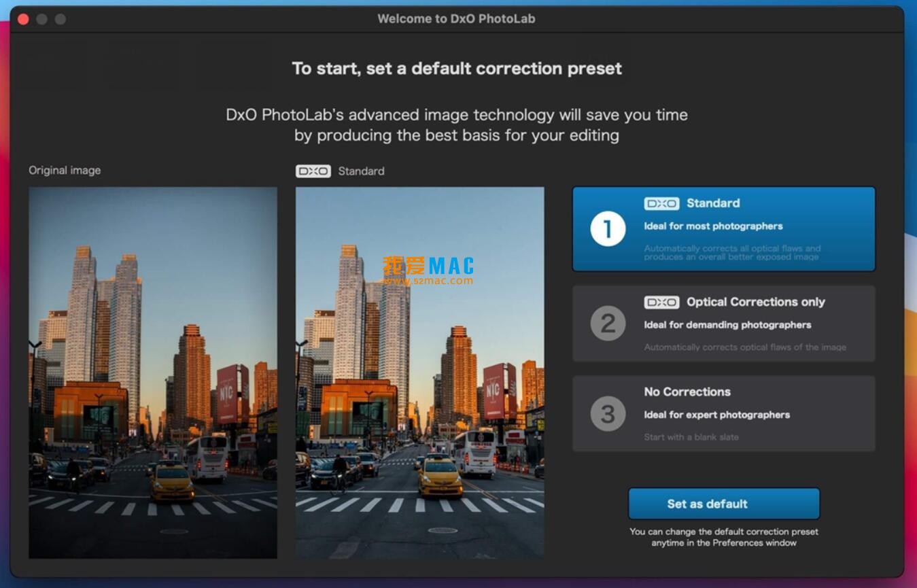Image resolution: width=917 pixels, height=588 pixels.
Task: Click the 'Original image' label
Action: [65, 171]
